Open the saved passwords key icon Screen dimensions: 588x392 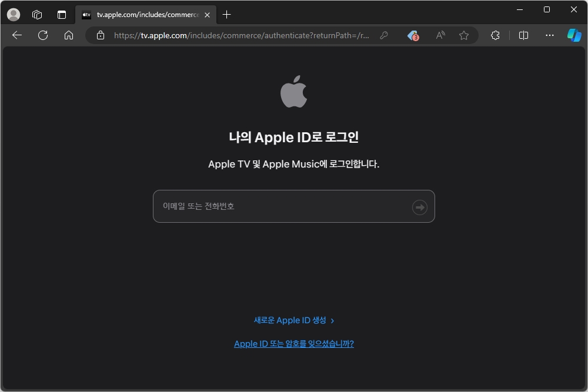click(383, 35)
